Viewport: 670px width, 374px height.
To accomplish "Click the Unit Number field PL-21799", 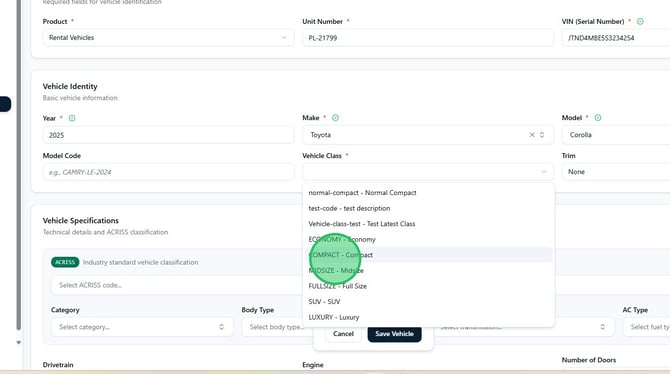I will [x=428, y=38].
